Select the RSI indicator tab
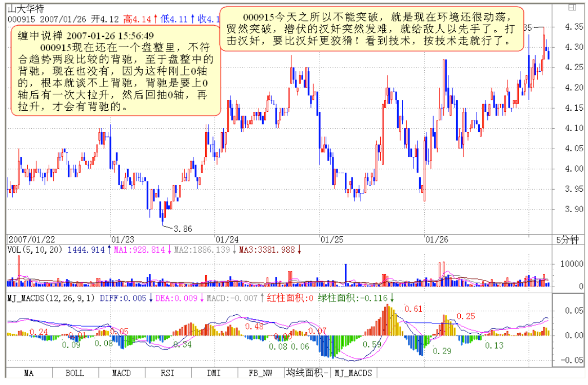The width and height of the screenshot is (588, 385). click(168, 373)
